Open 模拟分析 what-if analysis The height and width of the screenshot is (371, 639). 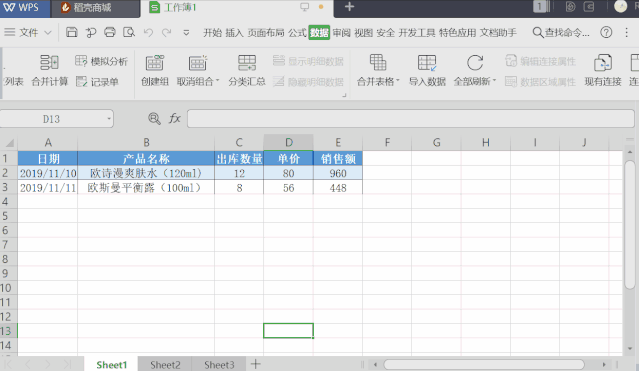101,62
